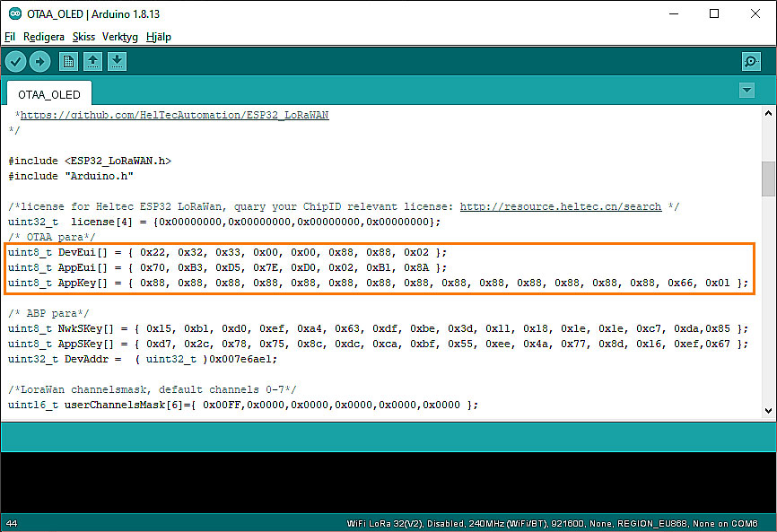Open the Fil menu
Image resolution: width=777 pixels, height=532 pixels.
[x=10, y=37]
